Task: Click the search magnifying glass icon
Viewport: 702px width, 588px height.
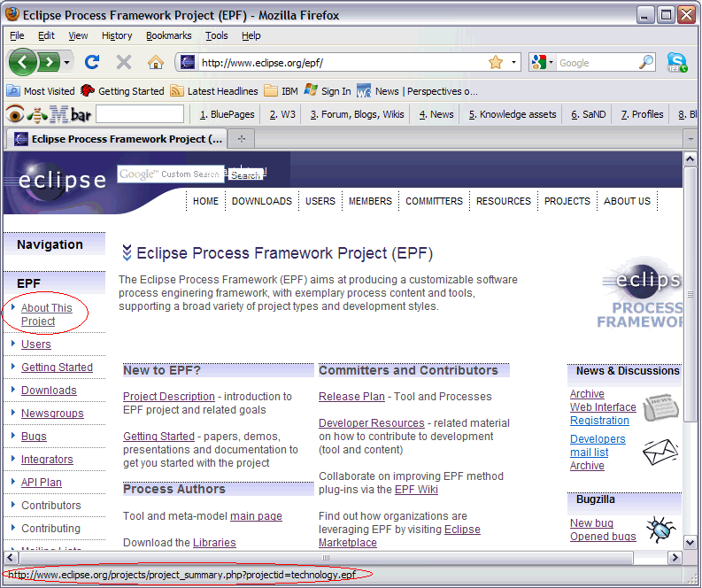Action: click(647, 62)
